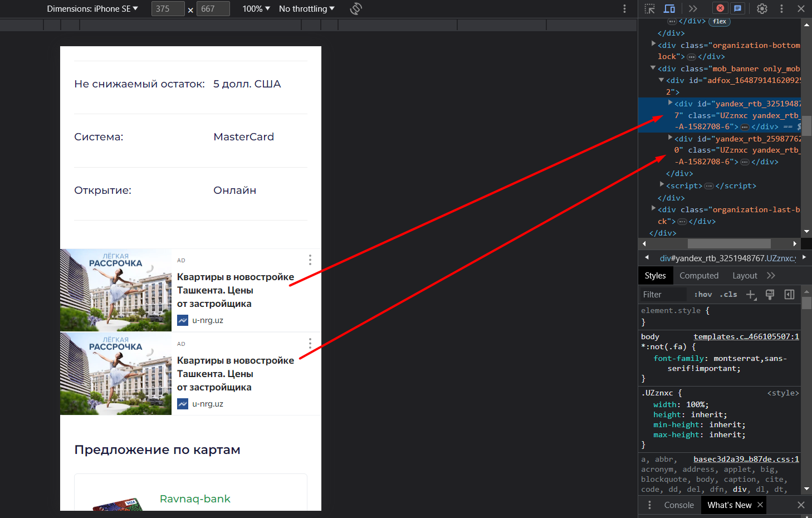
Task: Open the 100% zoom dropdown
Action: click(256, 8)
